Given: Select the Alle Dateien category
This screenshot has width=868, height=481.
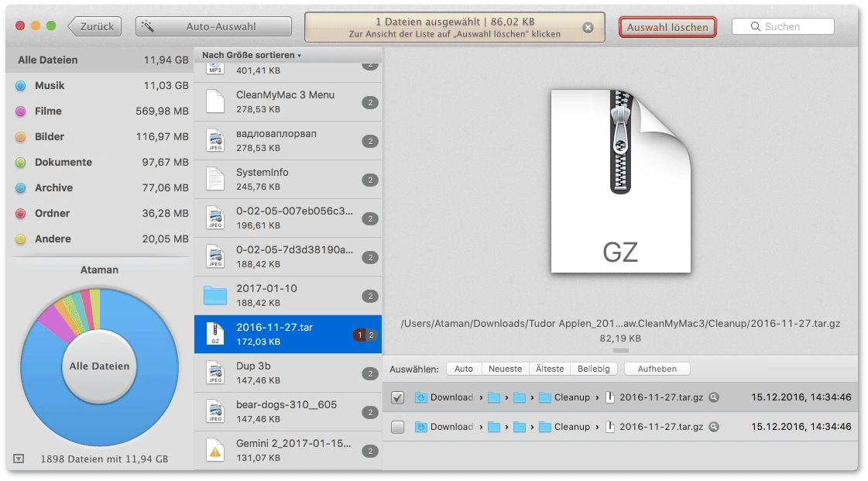Looking at the screenshot, I should (100, 60).
